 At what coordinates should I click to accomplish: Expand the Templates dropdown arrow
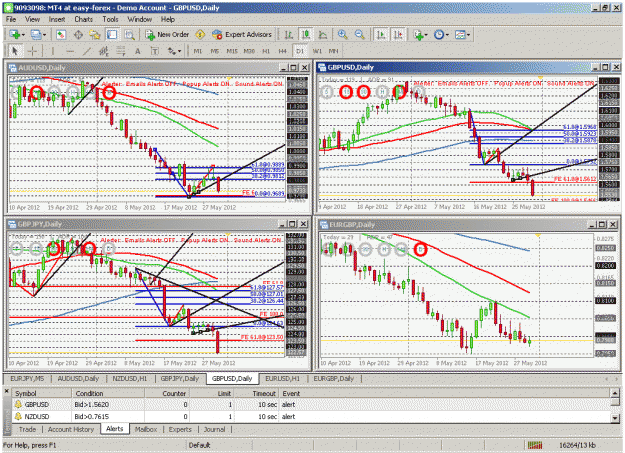pyautogui.click(x=468, y=35)
